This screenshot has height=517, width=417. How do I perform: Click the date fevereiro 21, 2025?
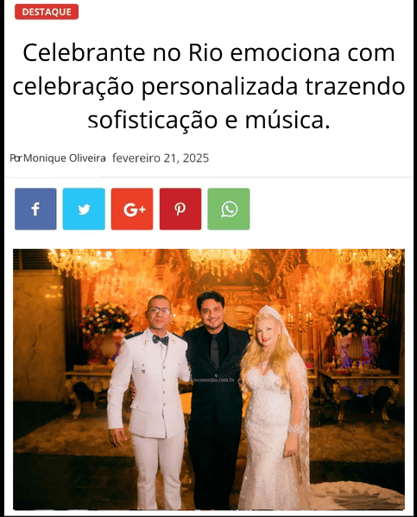pos(161,158)
